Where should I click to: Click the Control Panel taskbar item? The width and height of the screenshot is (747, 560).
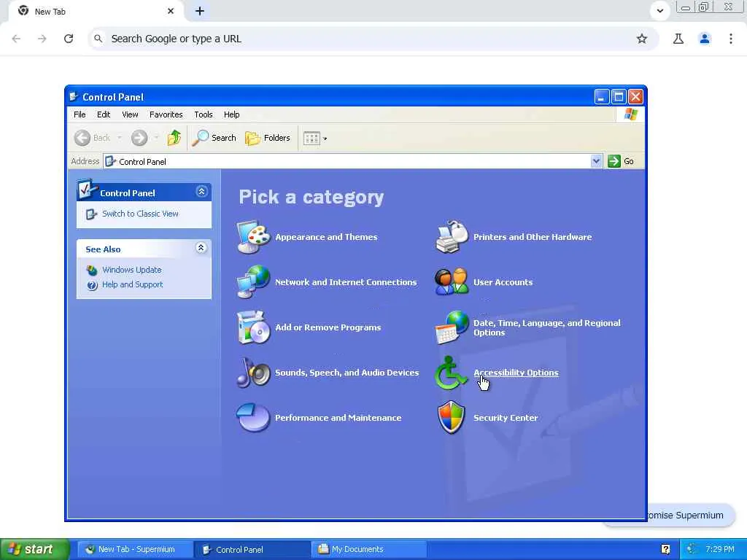click(x=252, y=549)
